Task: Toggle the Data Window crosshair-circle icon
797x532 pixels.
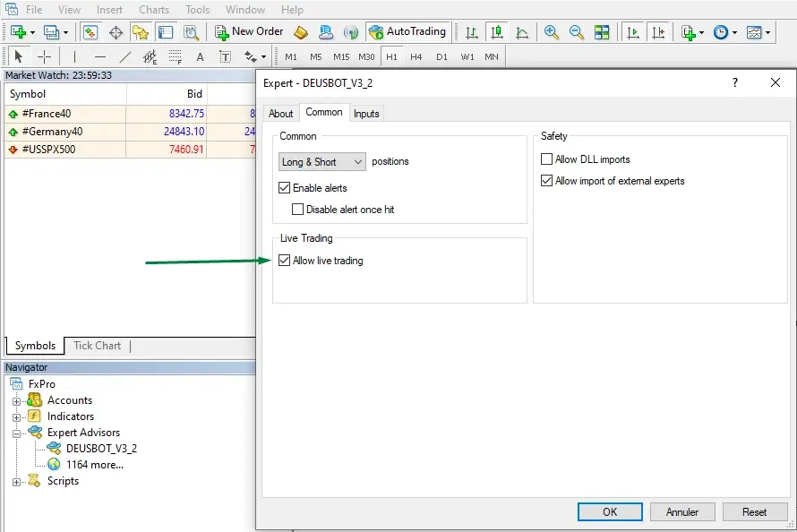Action: point(116,32)
